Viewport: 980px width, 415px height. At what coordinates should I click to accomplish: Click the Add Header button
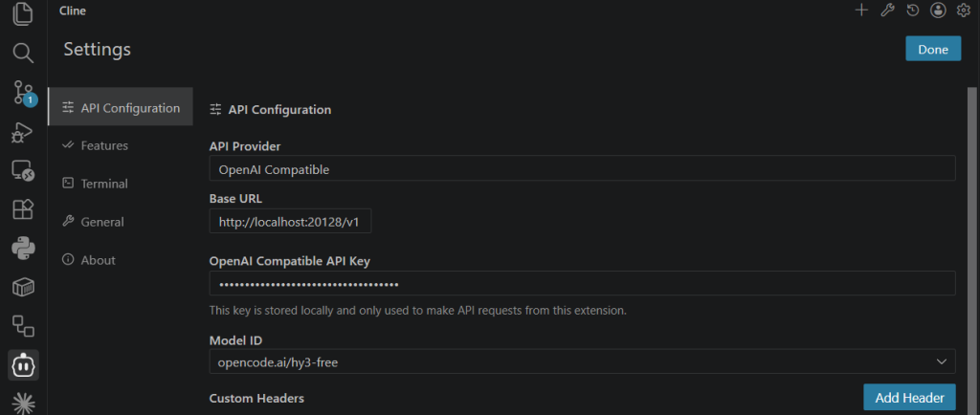pos(909,398)
